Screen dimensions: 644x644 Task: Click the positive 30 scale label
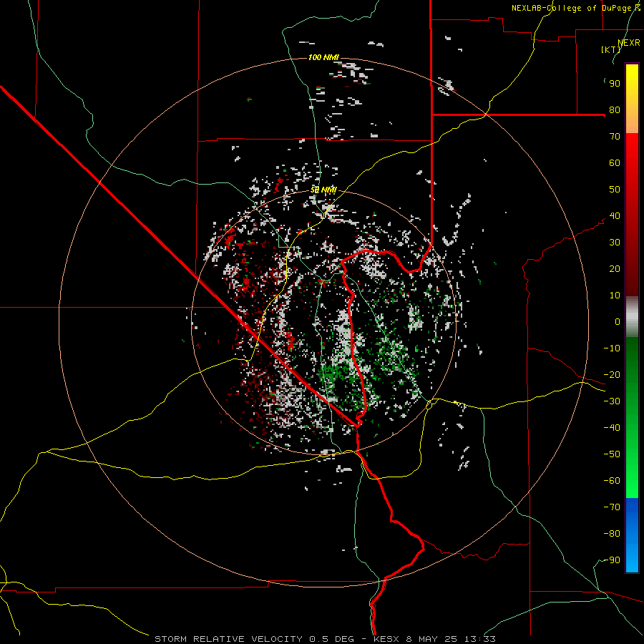click(615, 243)
